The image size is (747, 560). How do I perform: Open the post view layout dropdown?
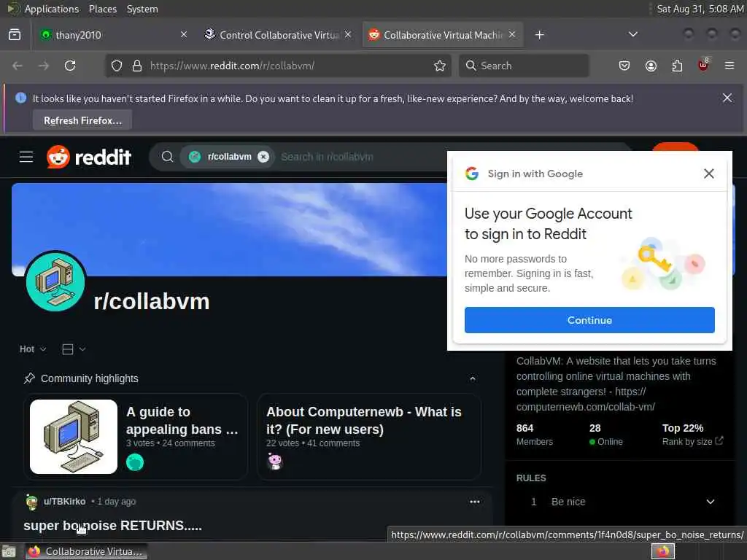pyautogui.click(x=74, y=349)
